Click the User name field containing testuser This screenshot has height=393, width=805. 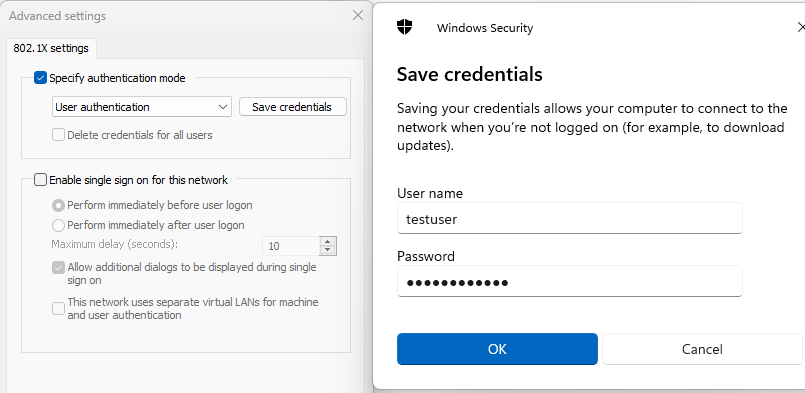tap(569, 218)
